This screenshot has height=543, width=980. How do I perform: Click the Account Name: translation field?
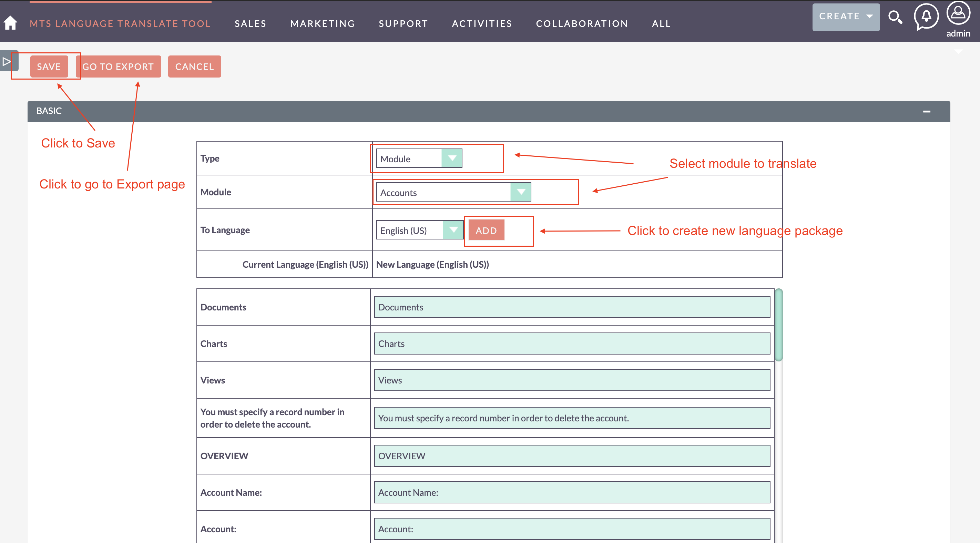point(572,492)
